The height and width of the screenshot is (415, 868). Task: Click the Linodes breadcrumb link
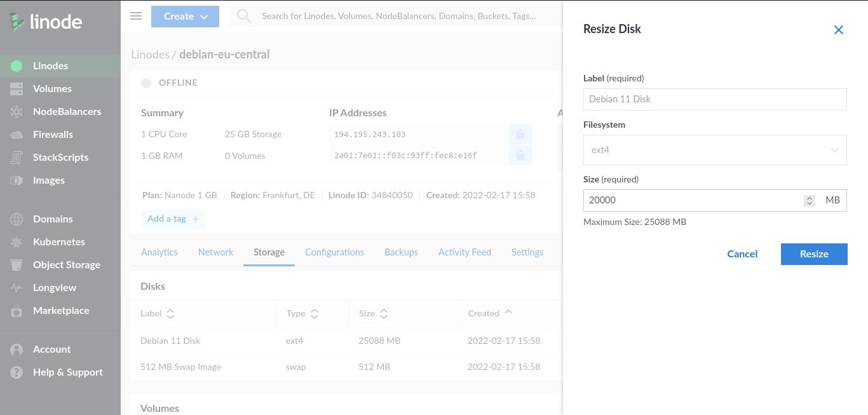coord(150,55)
